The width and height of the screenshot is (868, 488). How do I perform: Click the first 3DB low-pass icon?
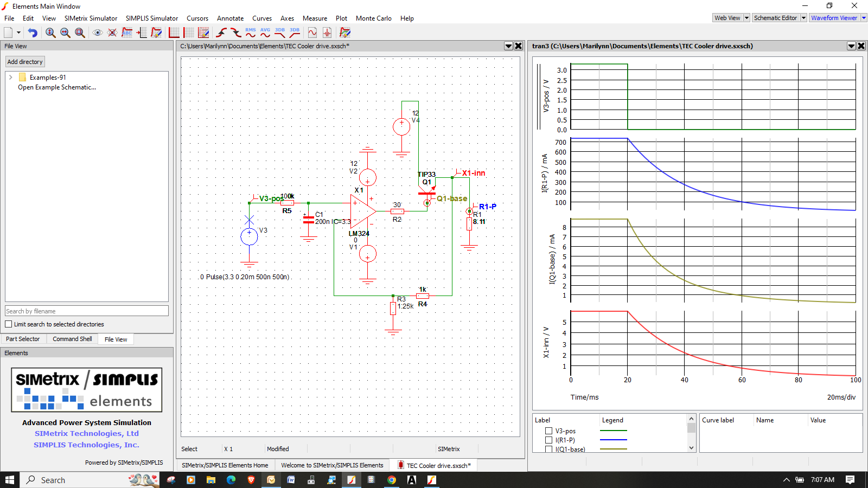coord(280,33)
